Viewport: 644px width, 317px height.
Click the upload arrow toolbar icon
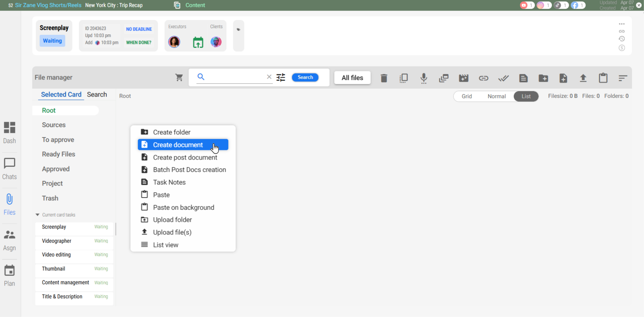click(x=583, y=78)
